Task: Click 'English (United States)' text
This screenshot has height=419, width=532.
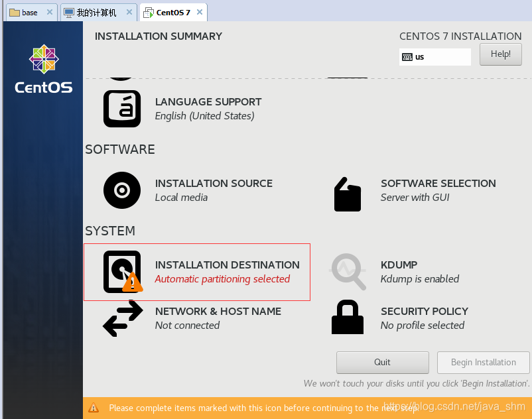Action: pyautogui.click(x=204, y=116)
